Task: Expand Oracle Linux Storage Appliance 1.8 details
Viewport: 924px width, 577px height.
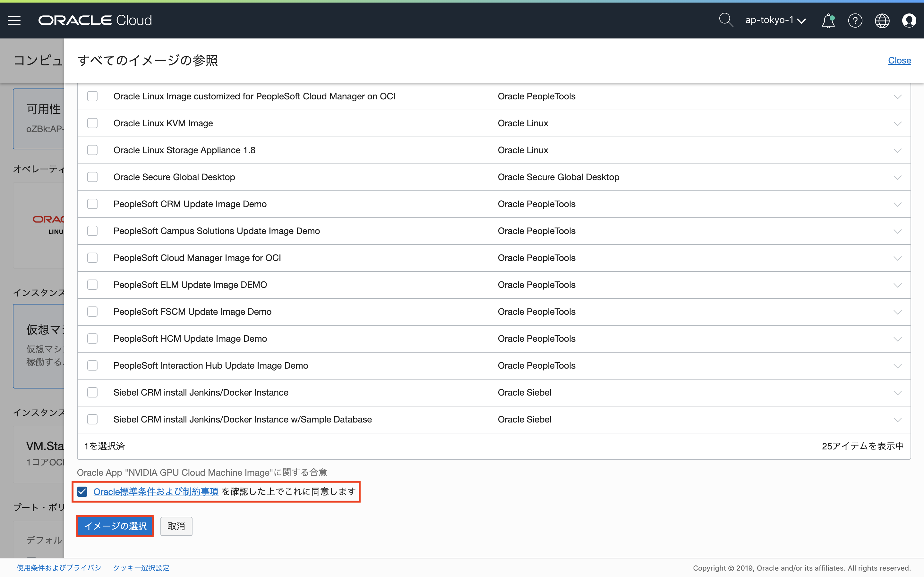Action: click(897, 151)
